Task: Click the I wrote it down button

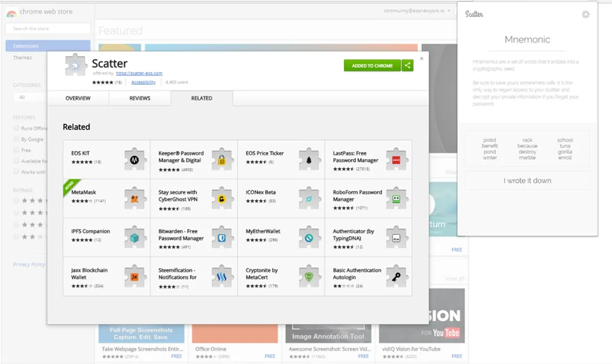Action: coord(527,181)
